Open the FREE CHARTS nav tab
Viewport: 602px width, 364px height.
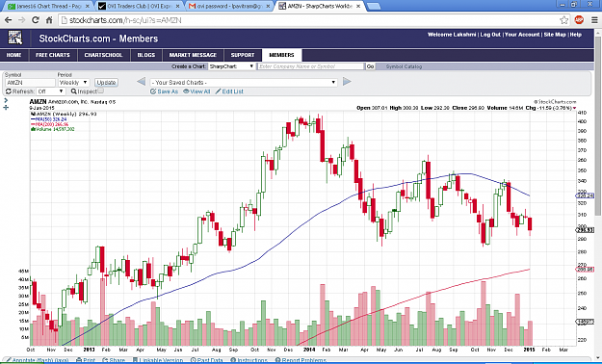pos(53,55)
